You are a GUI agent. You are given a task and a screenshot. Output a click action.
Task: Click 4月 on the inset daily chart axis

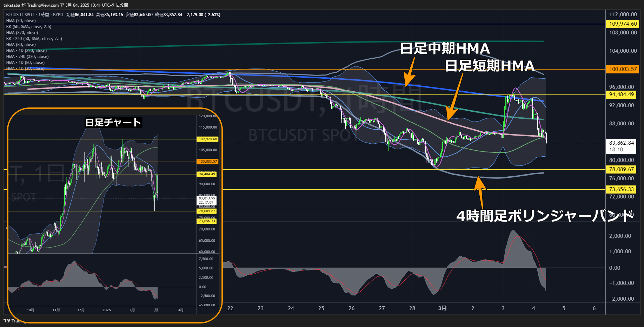pos(181,310)
